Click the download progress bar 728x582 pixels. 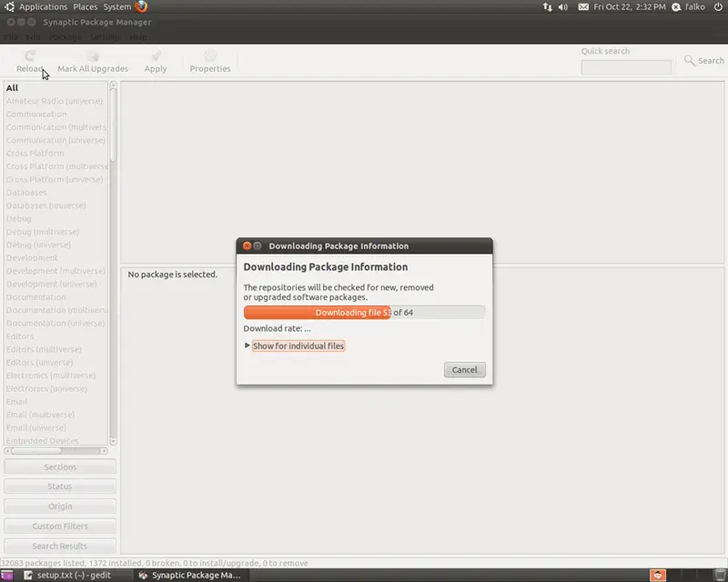pyautogui.click(x=364, y=312)
